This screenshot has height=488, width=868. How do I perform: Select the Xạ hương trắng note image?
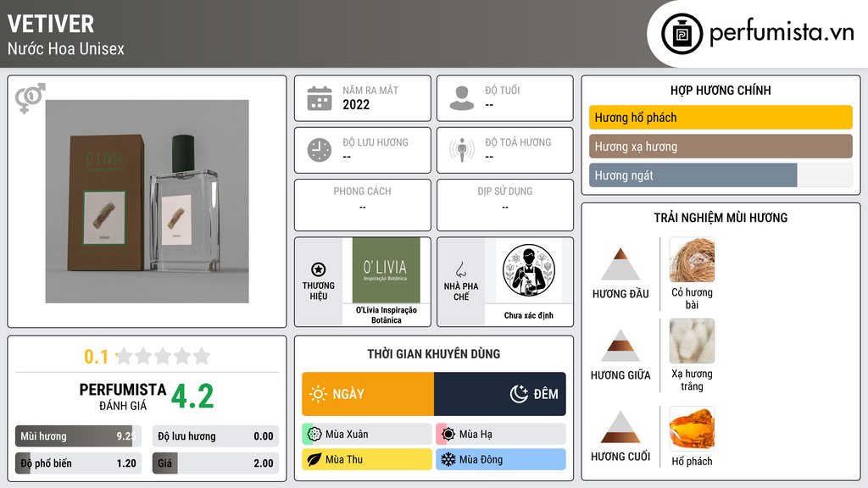pyautogui.click(x=692, y=341)
